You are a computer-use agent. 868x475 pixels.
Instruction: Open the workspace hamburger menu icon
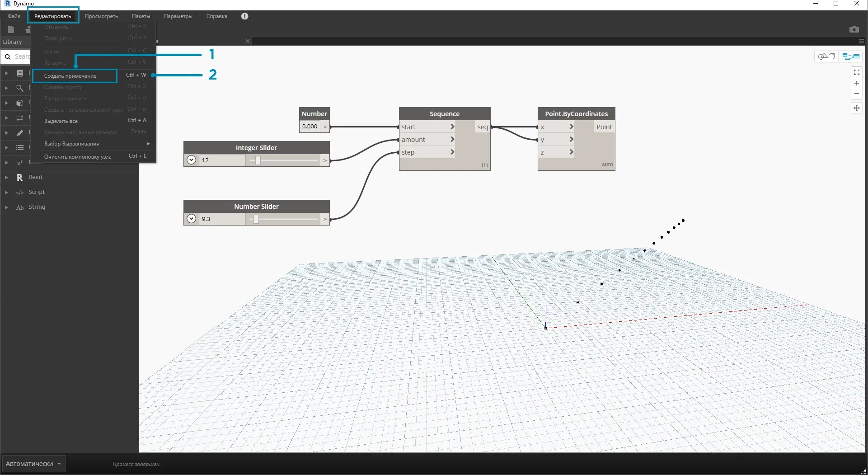tap(861, 41)
